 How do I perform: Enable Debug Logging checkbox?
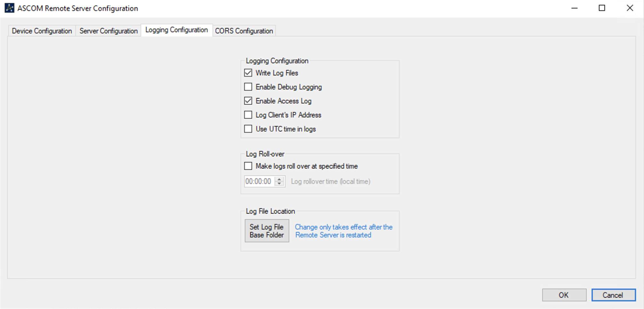[248, 87]
